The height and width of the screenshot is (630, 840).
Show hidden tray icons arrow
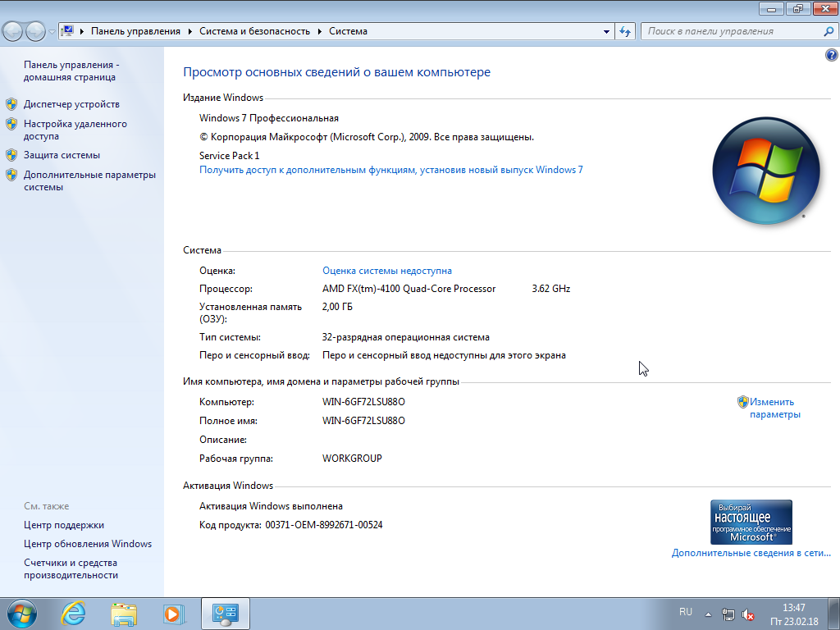[708, 614]
